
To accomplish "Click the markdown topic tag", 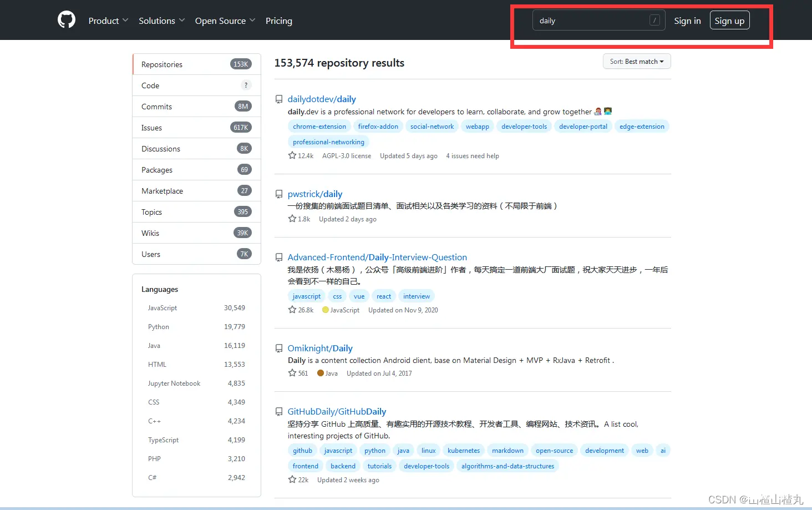I will coord(507,451).
